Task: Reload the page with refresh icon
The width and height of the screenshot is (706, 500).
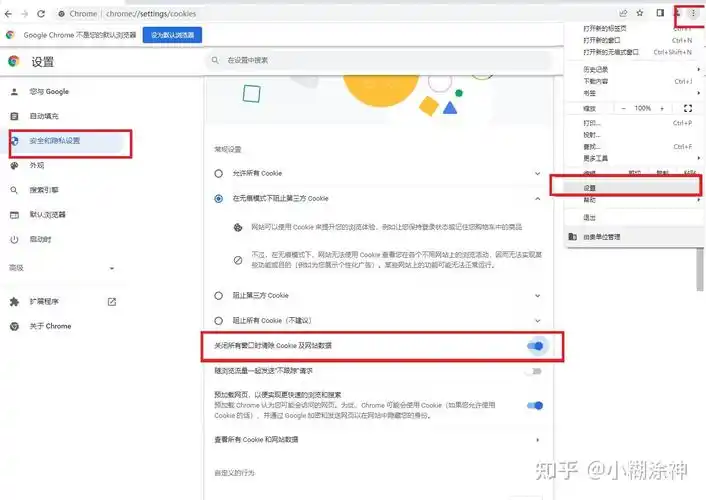Action: tap(40, 14)
